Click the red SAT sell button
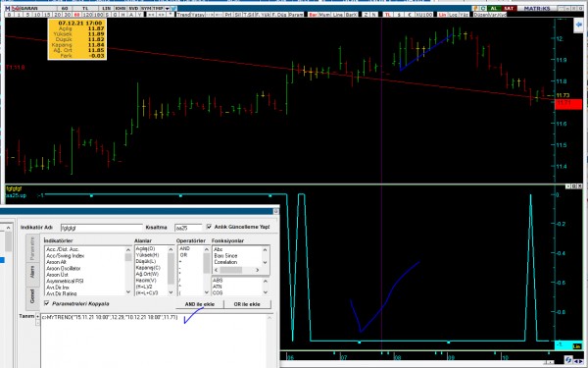Image resolution: width=588 pixels, height=368 pixels. [509, 8]
